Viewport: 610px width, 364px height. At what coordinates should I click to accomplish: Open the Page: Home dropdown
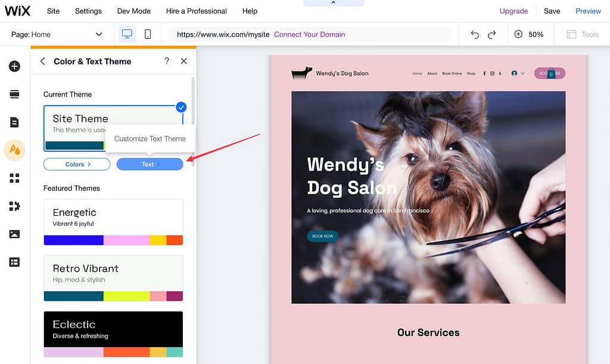[x=57, y=34]
